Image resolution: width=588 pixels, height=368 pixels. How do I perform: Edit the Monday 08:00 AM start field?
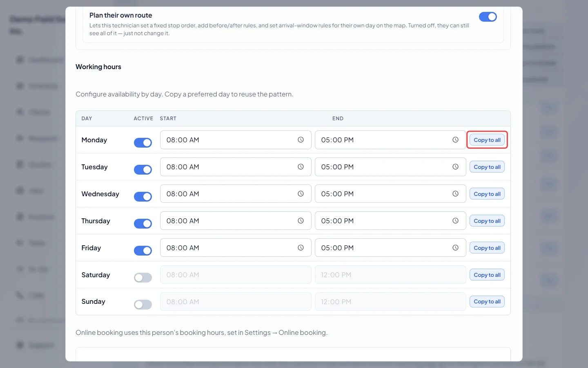coord(236,140)
